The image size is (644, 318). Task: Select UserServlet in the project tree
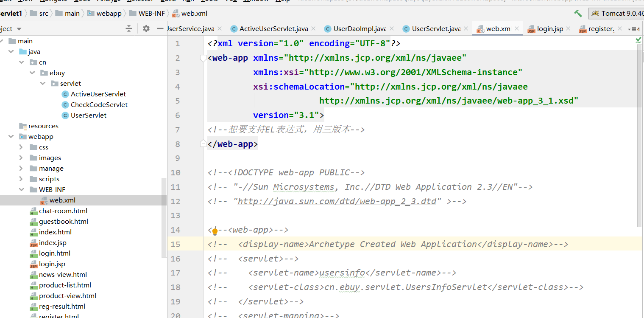tap(89, 115)
